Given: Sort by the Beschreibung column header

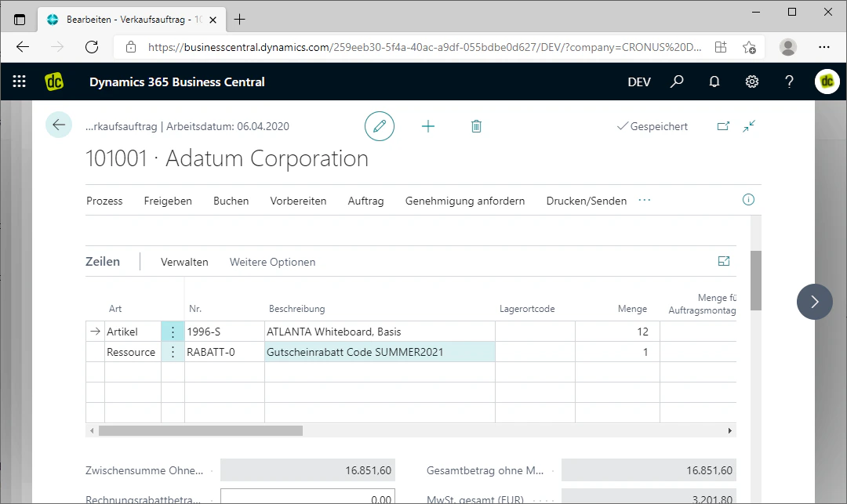Looking at the screenshot, I should click(296, 309).
